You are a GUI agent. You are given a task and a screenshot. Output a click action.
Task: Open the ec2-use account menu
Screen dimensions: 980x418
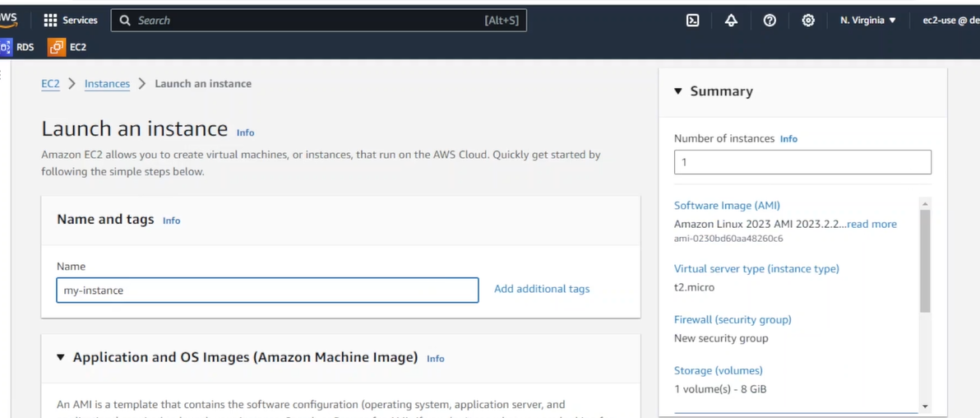pos(951,20)
